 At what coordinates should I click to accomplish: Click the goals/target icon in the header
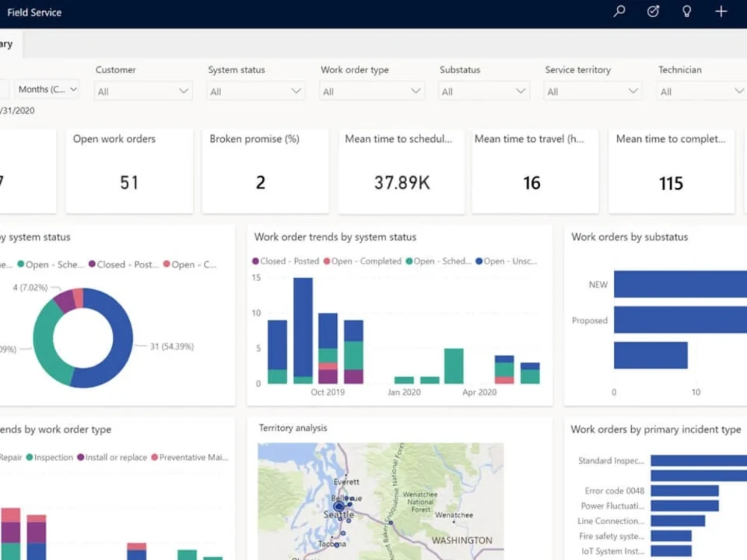click(652, 11)
